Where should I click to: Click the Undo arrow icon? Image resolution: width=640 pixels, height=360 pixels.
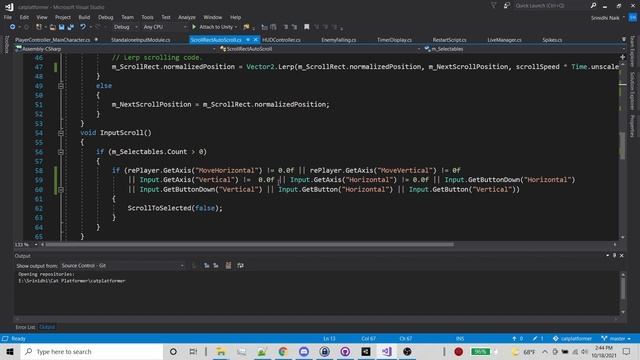click(x=83, y=27)
